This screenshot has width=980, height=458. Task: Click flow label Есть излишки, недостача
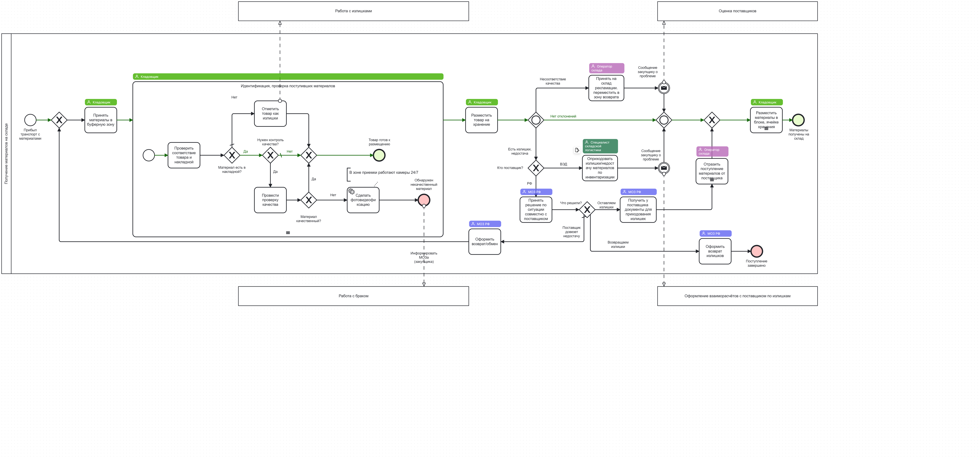pyautogui.click(x=519, y=151)
